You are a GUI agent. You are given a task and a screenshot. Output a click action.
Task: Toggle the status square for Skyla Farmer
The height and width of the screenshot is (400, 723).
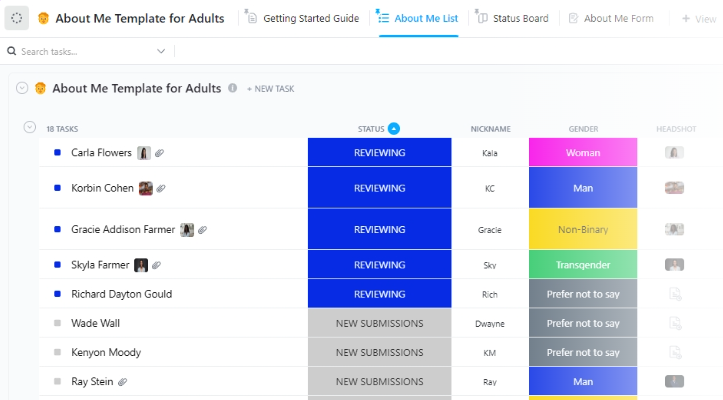[57, 265]
